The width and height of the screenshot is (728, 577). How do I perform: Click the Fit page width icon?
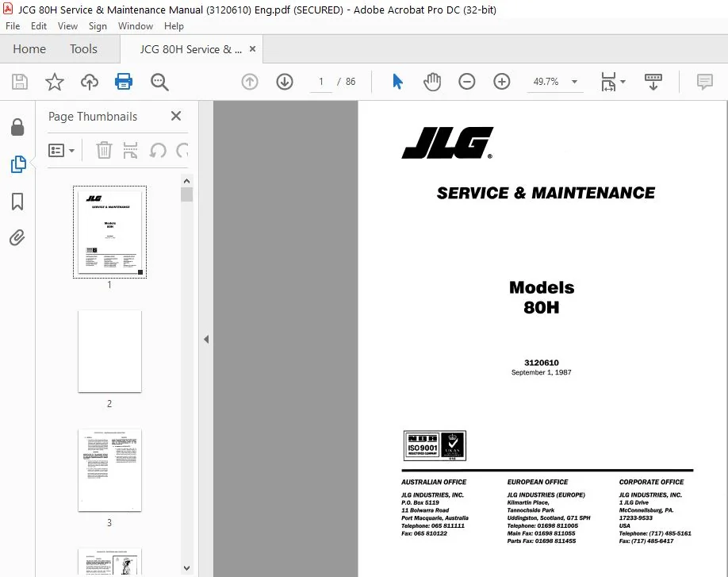pyautogui.click(x=608, y=82)
